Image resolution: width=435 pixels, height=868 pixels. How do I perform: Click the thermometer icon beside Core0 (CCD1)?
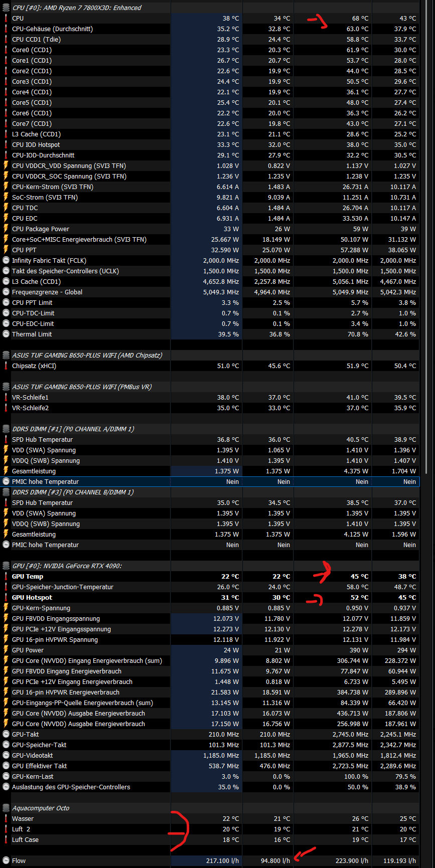click(6, 50)
